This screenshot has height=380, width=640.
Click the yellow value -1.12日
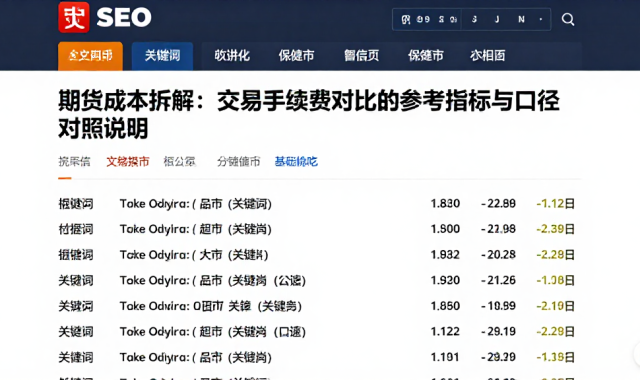(x=556, y=203)
